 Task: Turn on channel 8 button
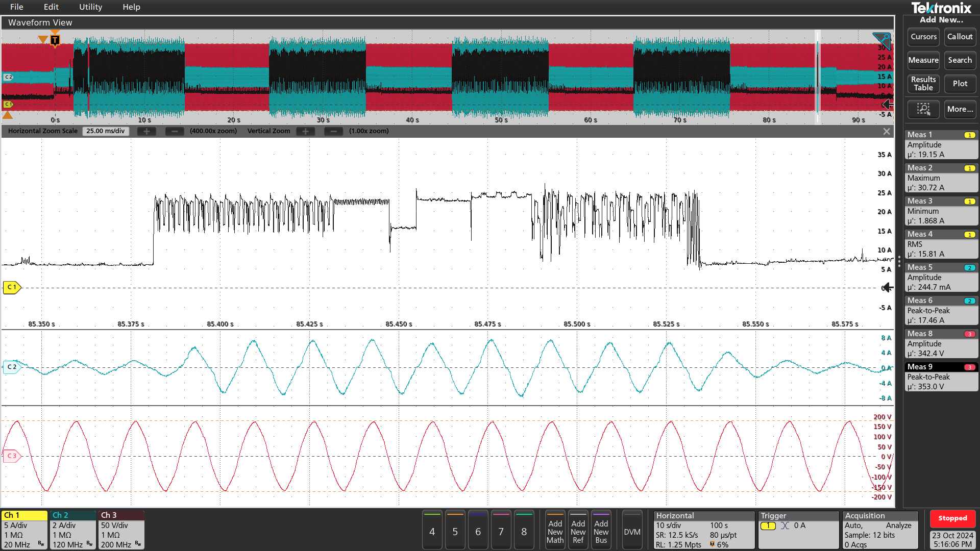point(524,531)
